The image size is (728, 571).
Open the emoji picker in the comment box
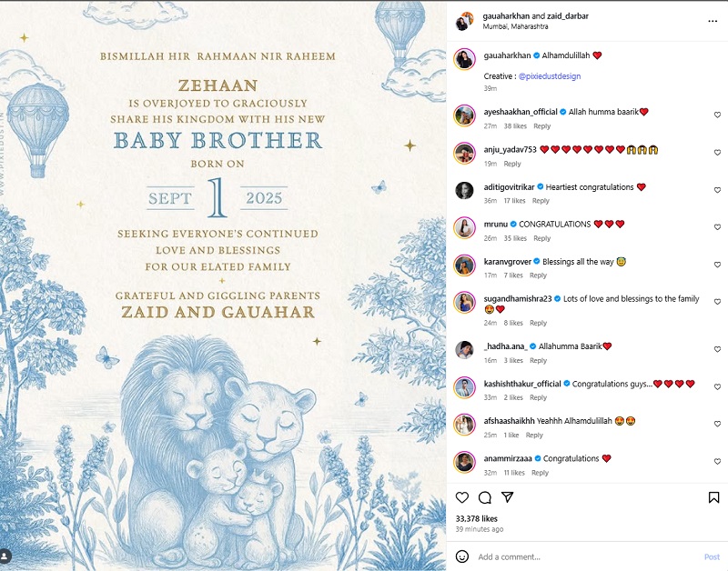point(462,556)
